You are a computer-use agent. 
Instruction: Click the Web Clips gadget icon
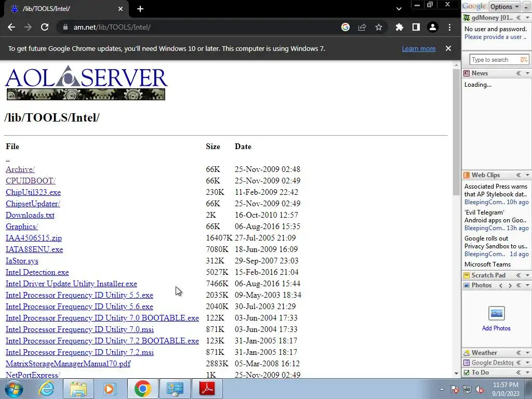click(467, 175)
